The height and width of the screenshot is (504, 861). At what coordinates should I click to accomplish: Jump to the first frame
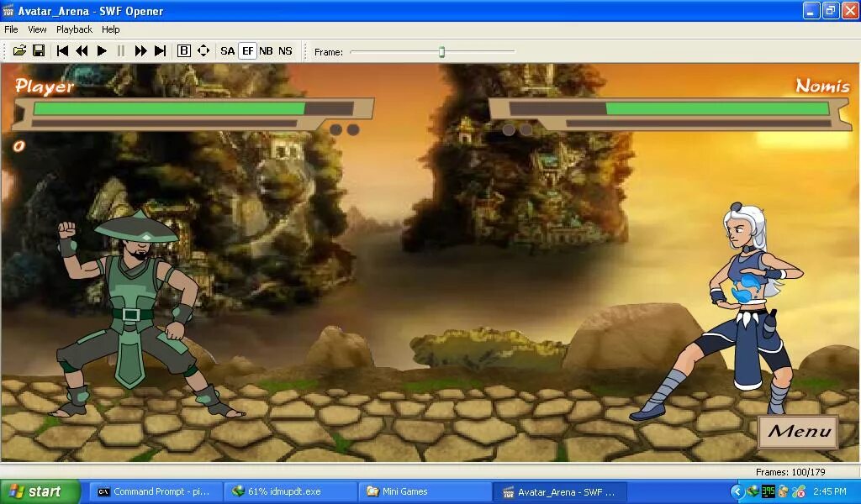coord(62,51)
